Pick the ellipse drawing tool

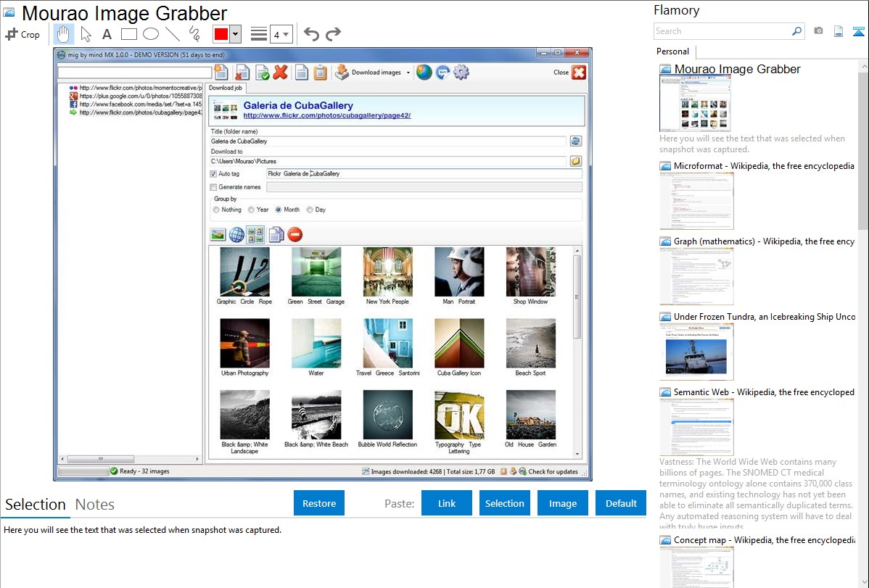(x=151, y=34)
